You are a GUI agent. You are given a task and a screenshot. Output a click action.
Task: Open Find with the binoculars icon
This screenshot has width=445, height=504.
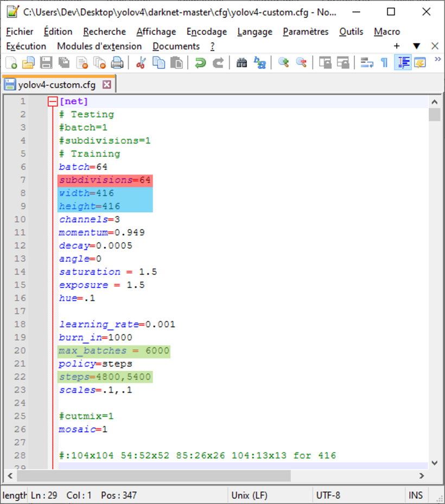click(x=241, y=62)
